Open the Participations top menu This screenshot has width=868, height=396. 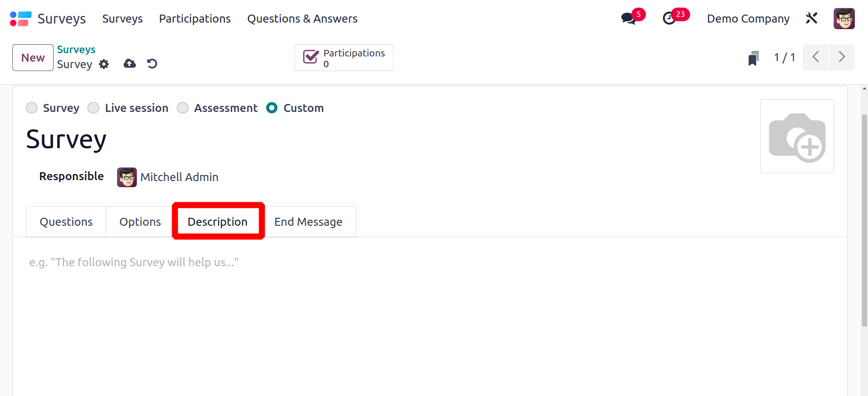pos(195,19)
